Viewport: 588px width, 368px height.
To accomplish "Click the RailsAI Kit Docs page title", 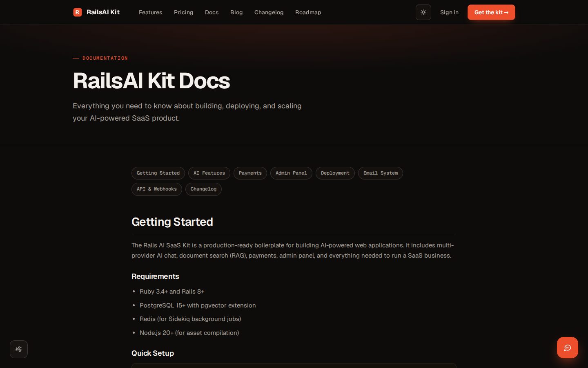I will click(151, 81).
